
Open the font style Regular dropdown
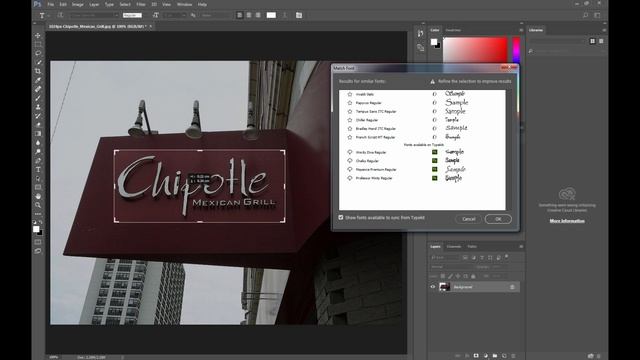pyautogui.click(x=133, y=15)
